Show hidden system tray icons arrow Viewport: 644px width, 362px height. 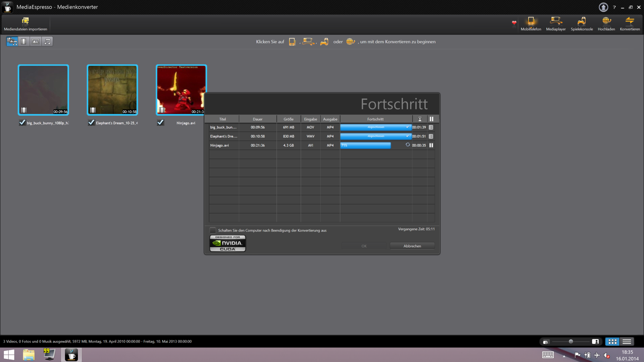[564, 356]
